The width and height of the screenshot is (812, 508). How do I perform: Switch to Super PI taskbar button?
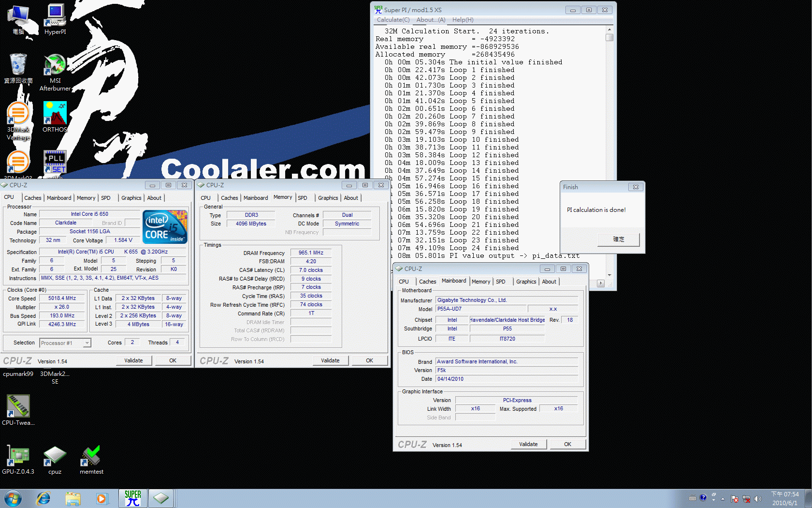point(132,498)
